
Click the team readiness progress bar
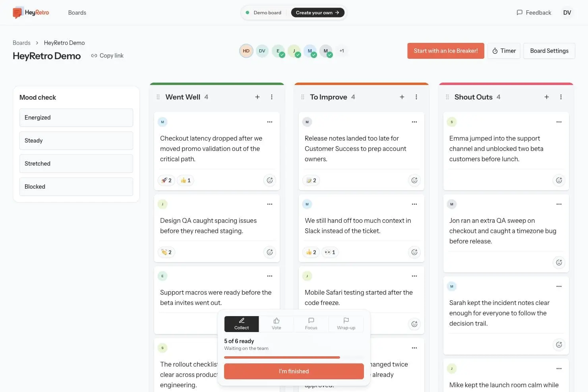coord(294,357)
